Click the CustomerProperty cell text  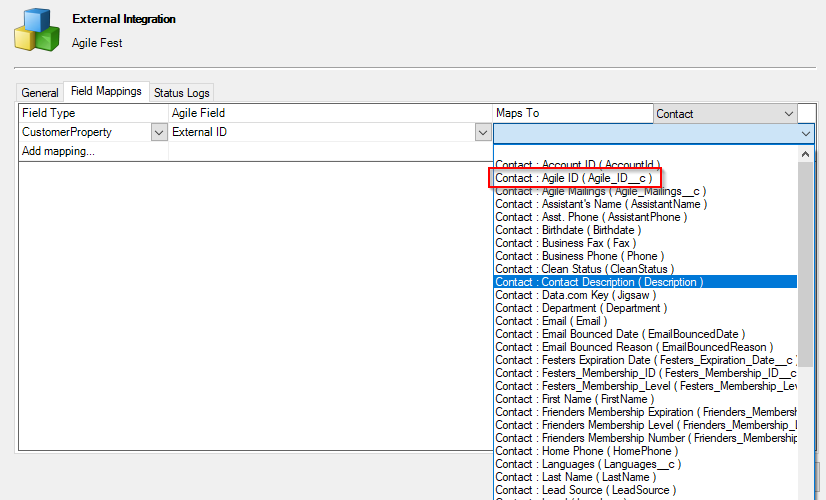tap(67, 132)
